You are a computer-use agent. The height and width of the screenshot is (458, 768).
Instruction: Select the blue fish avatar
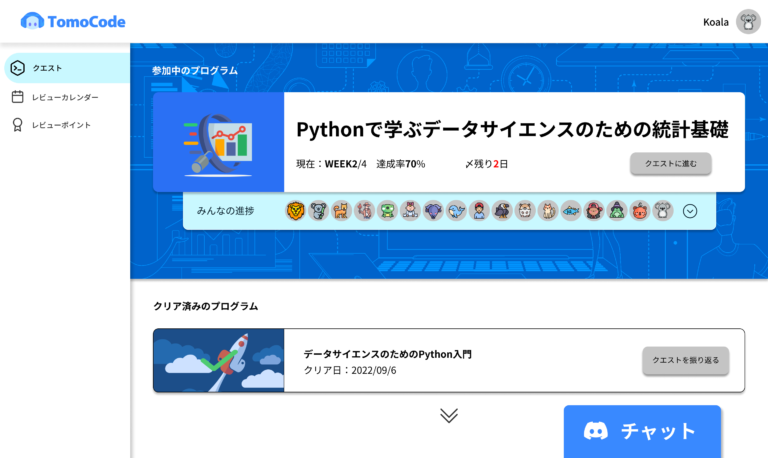click(x=571, y=211)
